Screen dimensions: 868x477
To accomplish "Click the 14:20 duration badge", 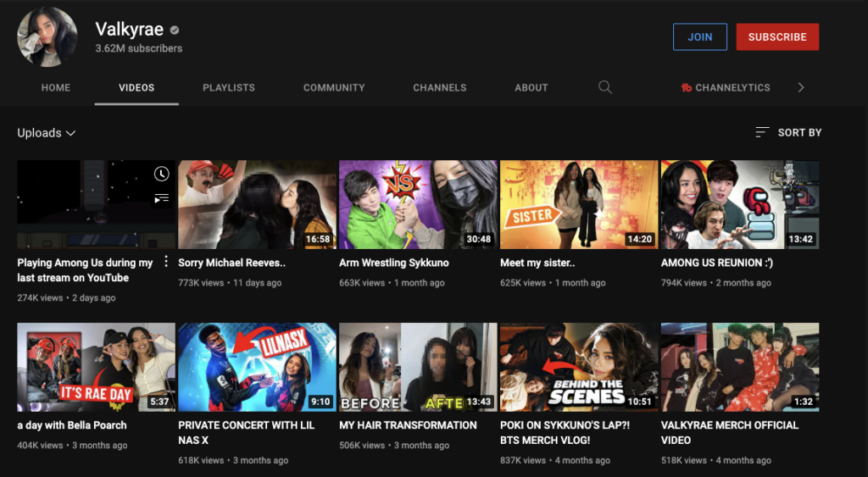I will [x=639, y=239].
